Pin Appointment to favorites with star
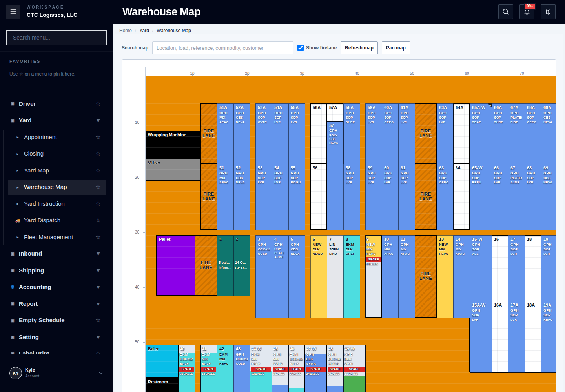The width and height of the screenshot is (565, 392). pos(98,137)
